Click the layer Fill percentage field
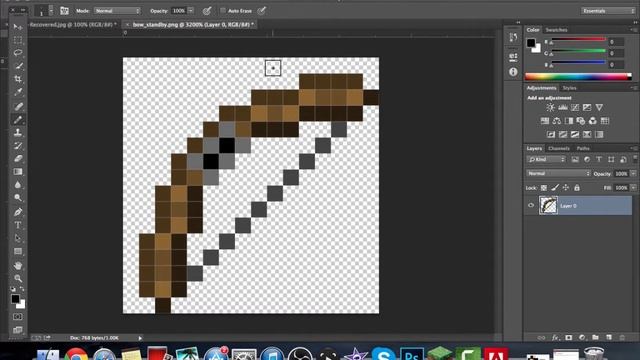 (621, 188)
